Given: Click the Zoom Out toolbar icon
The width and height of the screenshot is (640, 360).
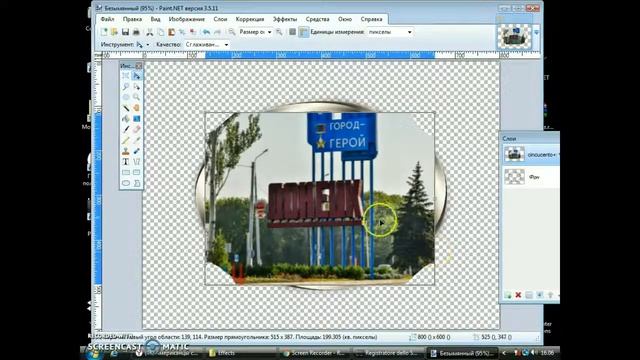Looking at the screenshot, I should click(x=231, y=32).
